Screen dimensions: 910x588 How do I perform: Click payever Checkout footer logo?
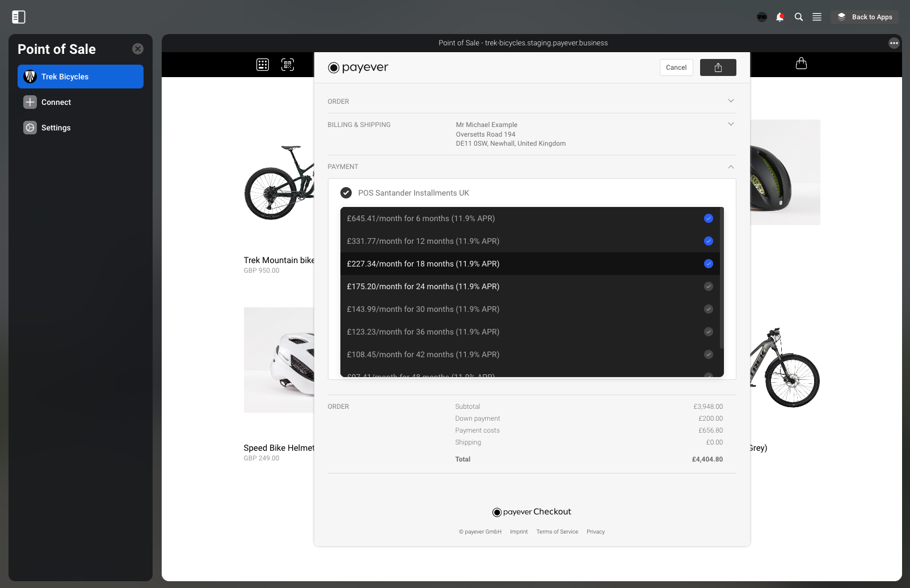pyautogui.click(x=532, y=512)
